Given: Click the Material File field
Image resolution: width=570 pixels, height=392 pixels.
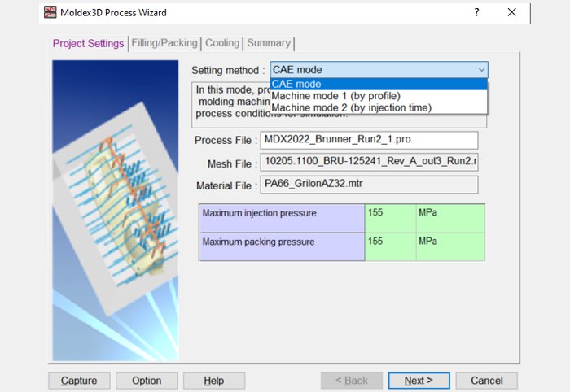Looking at the screenshot, I should pos(369,185).
